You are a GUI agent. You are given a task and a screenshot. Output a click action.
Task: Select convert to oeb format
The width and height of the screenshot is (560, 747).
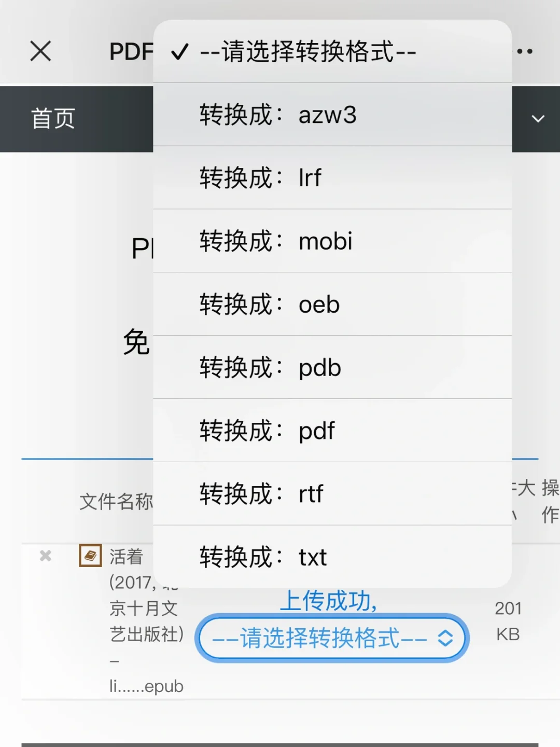(332, 305)
